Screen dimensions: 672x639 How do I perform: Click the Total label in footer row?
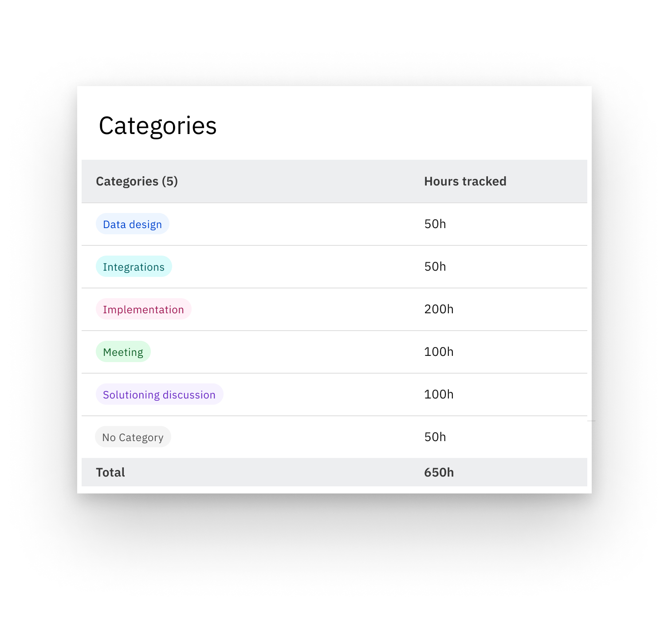110,473
